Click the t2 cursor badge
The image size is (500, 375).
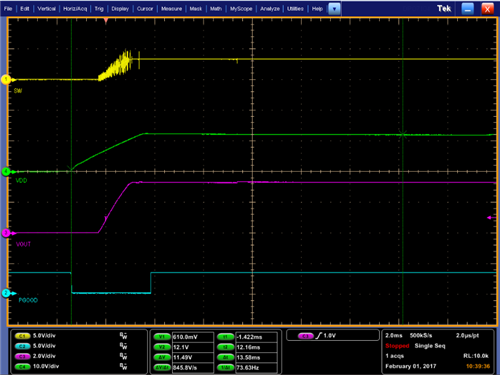[226, 347]
